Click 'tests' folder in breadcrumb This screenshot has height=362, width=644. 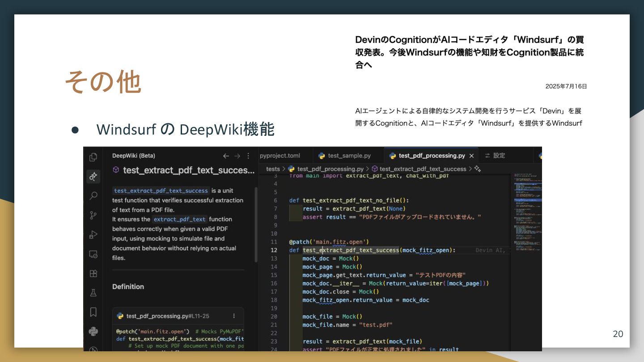point(273,169)
